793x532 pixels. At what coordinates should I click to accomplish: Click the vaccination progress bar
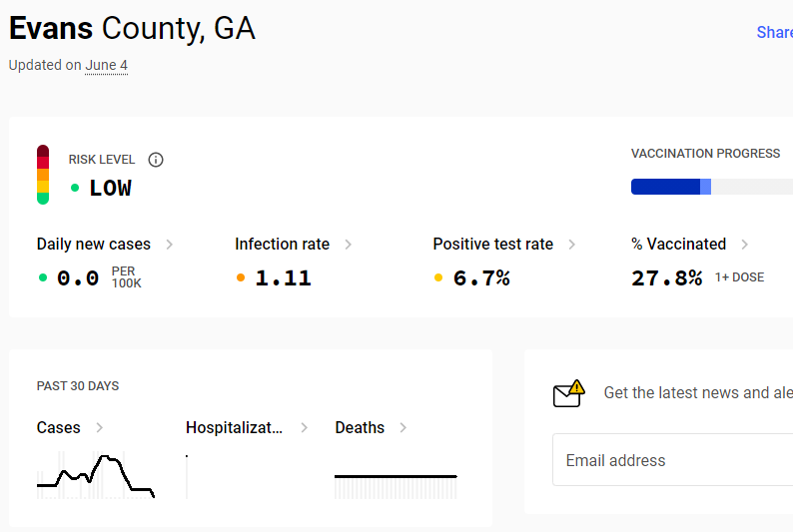point(712,187)
